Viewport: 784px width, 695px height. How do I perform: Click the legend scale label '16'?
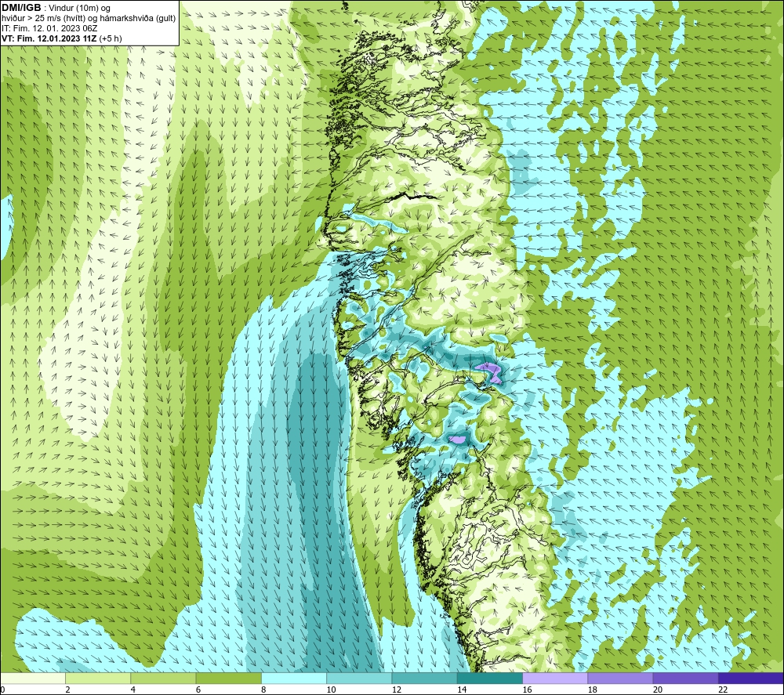coord(527,690)
